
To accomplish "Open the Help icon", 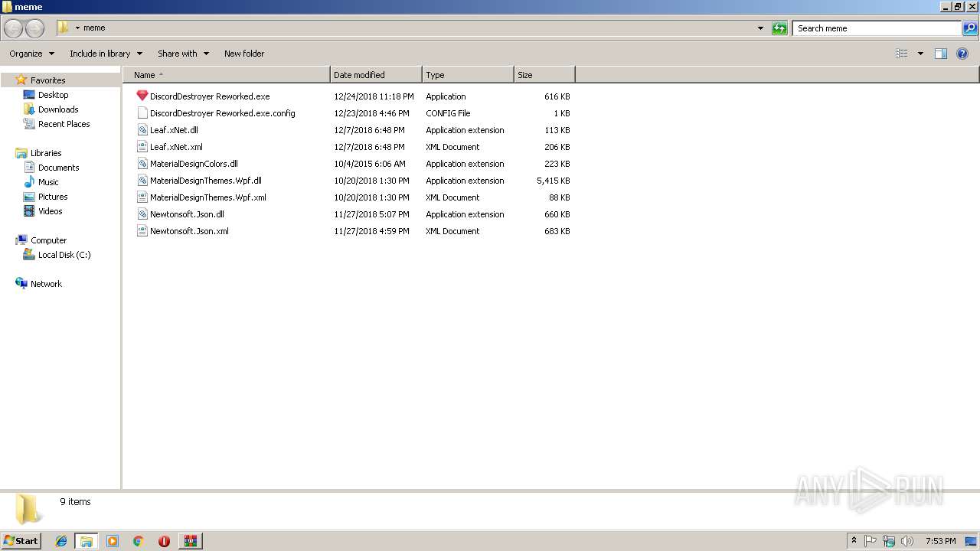I will [x=962, y=54].
